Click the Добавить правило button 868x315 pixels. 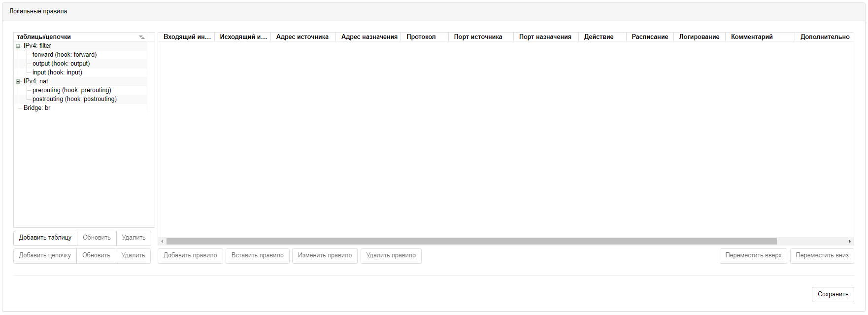(190, 255)
